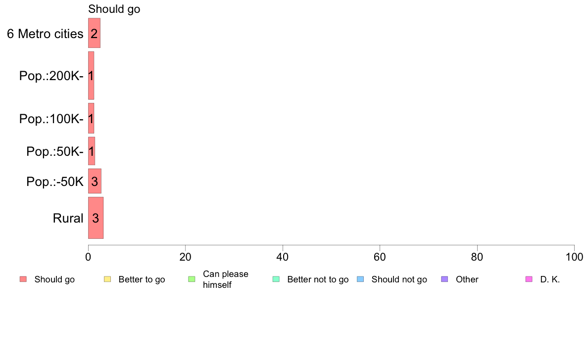Click the axis tick label 100
The height and width of the screenshot is (364, 588).
tap(574, 257)
